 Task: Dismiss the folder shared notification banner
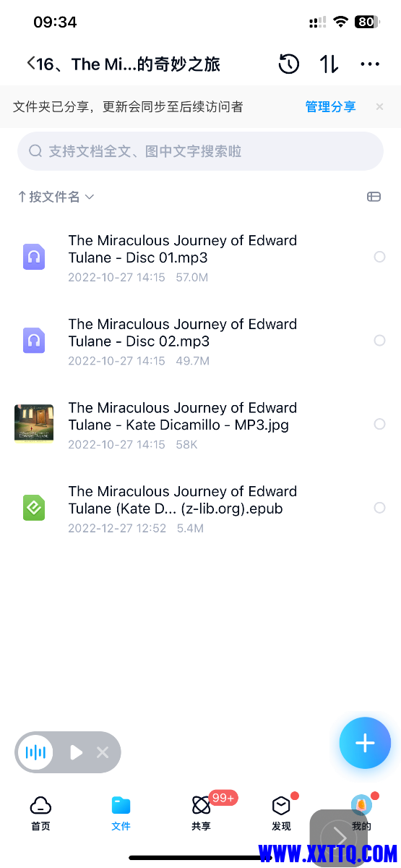[379, 107]
